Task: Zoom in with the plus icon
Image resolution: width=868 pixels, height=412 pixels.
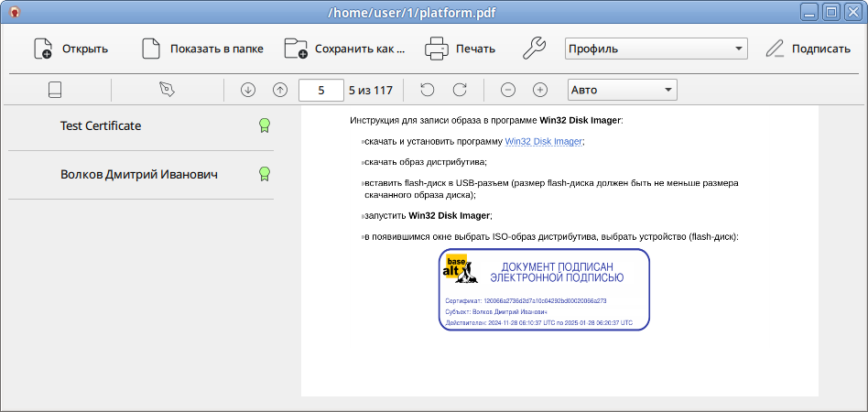Action: [540, 90]
